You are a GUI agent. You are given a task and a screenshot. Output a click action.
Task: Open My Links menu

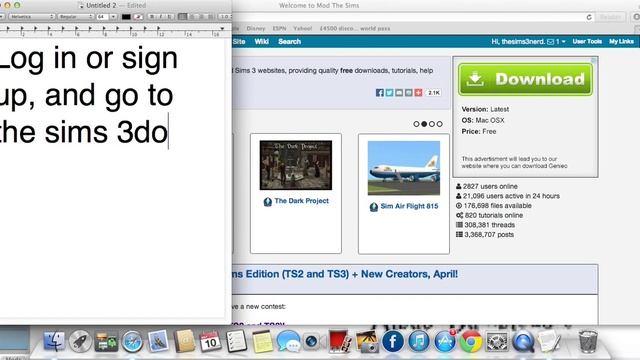(x=621, y=42)
